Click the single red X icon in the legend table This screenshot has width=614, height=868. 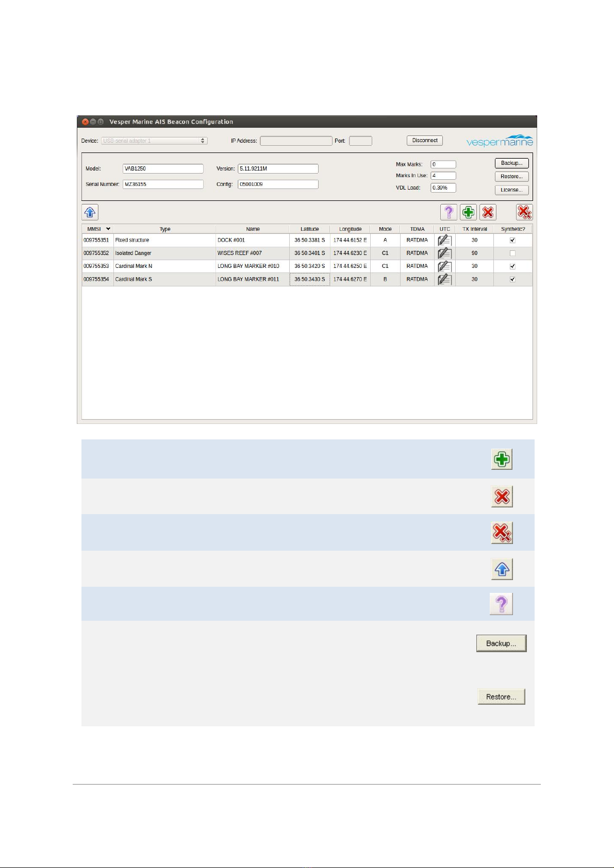(502, 497)
